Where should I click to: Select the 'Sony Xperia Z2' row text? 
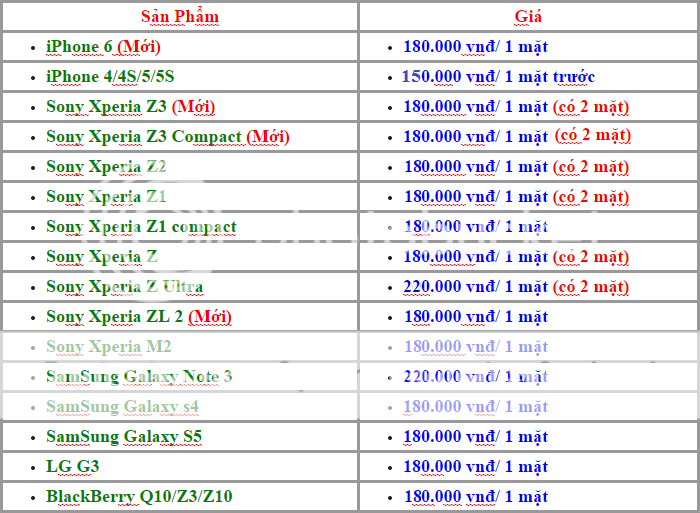(x=106, y=167)
